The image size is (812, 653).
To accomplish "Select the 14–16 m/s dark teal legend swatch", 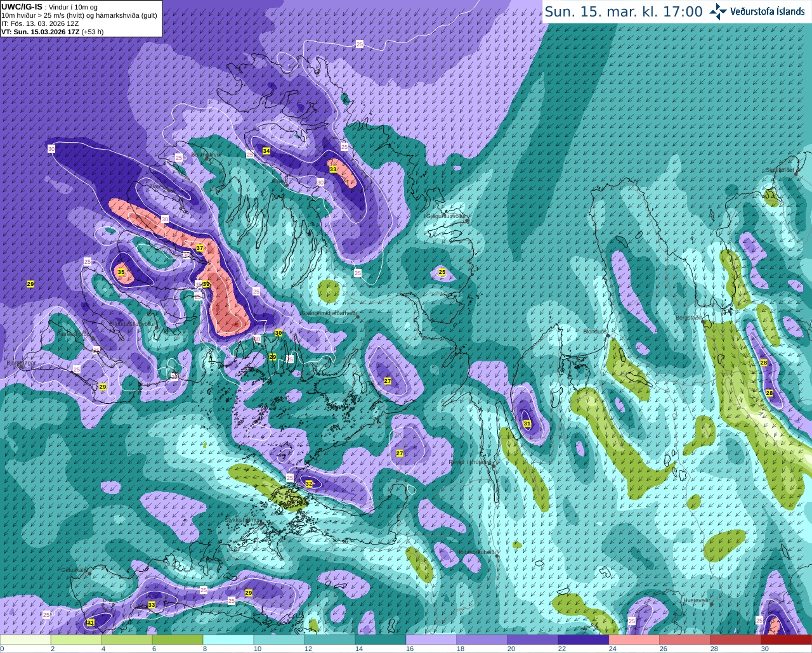I will point(381,640).
